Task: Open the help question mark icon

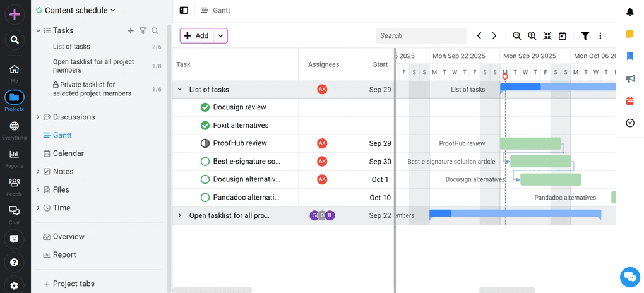Action: click(x=15, y=262)
